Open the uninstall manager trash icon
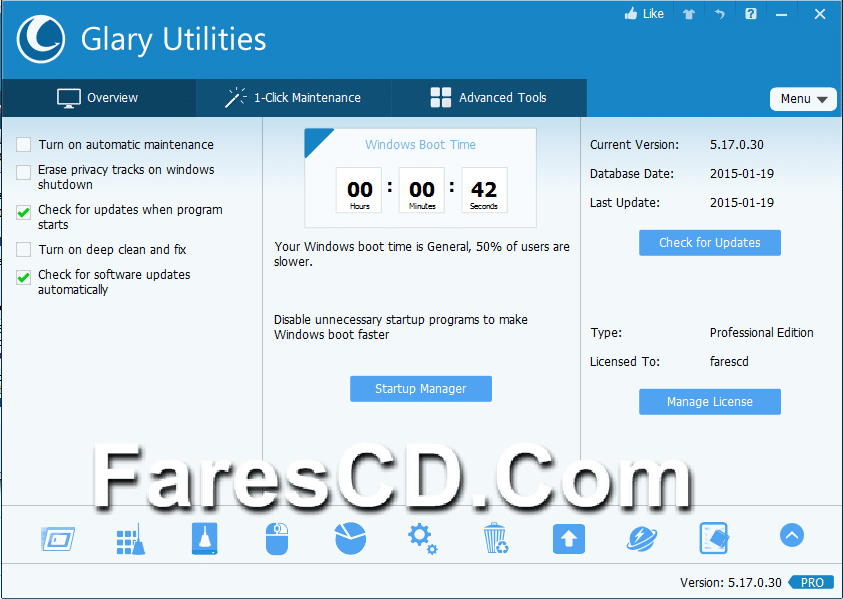 point(495,538)
